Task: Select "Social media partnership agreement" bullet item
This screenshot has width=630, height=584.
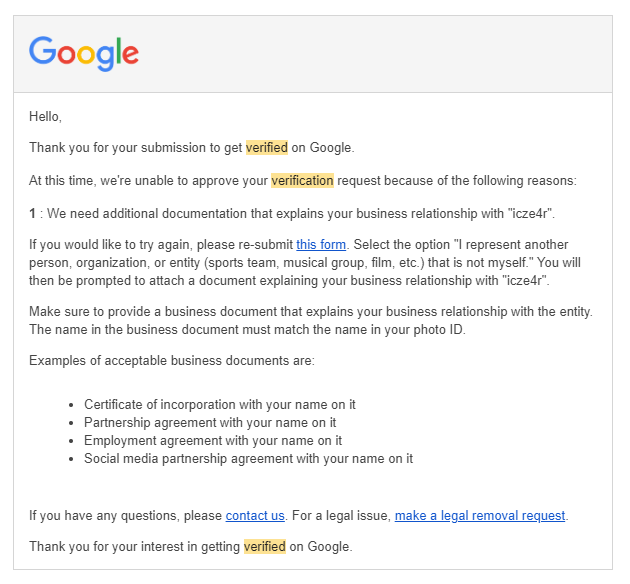Action: pos(248,459)
